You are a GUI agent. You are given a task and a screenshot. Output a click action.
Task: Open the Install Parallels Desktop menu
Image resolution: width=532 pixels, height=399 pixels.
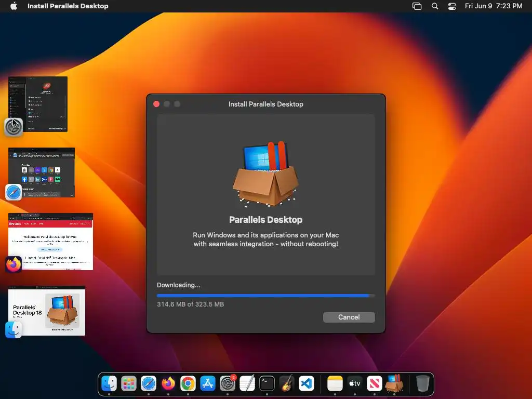(x=68, y=6)
